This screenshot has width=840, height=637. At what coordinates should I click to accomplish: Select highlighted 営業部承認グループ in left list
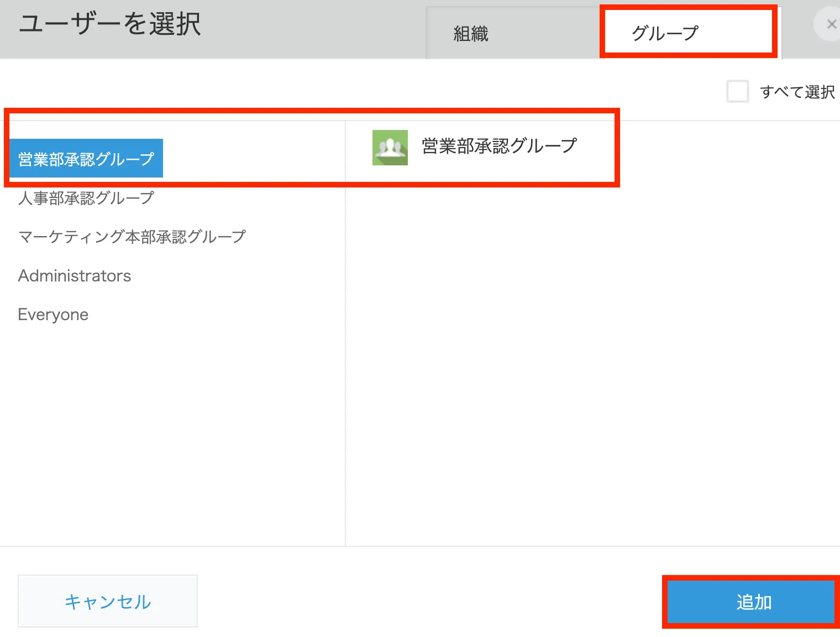click(x=86, y=159)
